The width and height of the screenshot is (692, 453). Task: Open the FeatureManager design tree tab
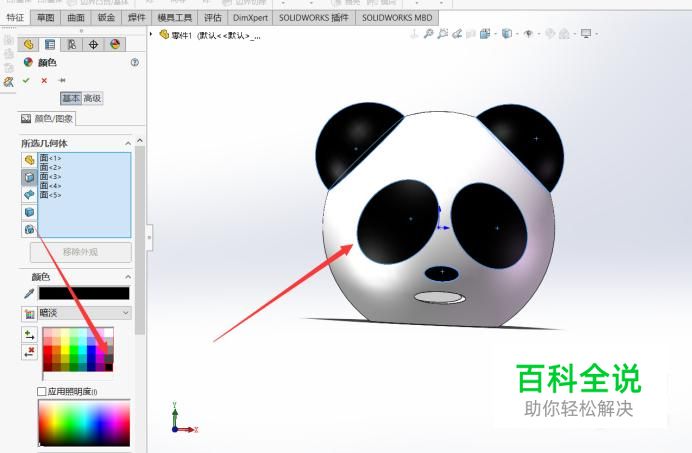28,44
